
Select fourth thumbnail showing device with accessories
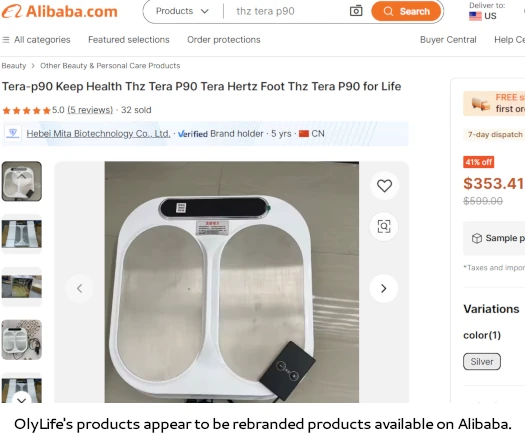[x=22, y=340]
